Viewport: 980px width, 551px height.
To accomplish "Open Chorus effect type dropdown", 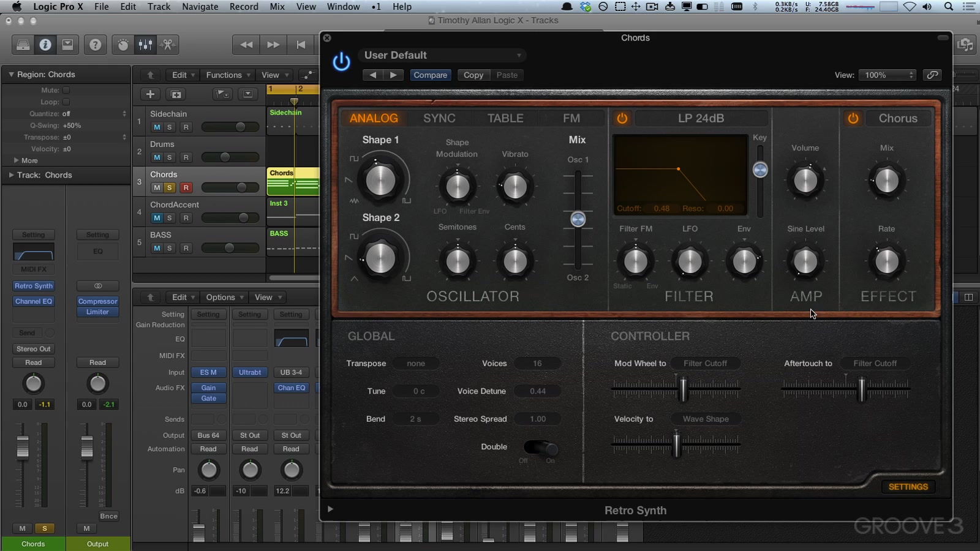I will 898,118.
